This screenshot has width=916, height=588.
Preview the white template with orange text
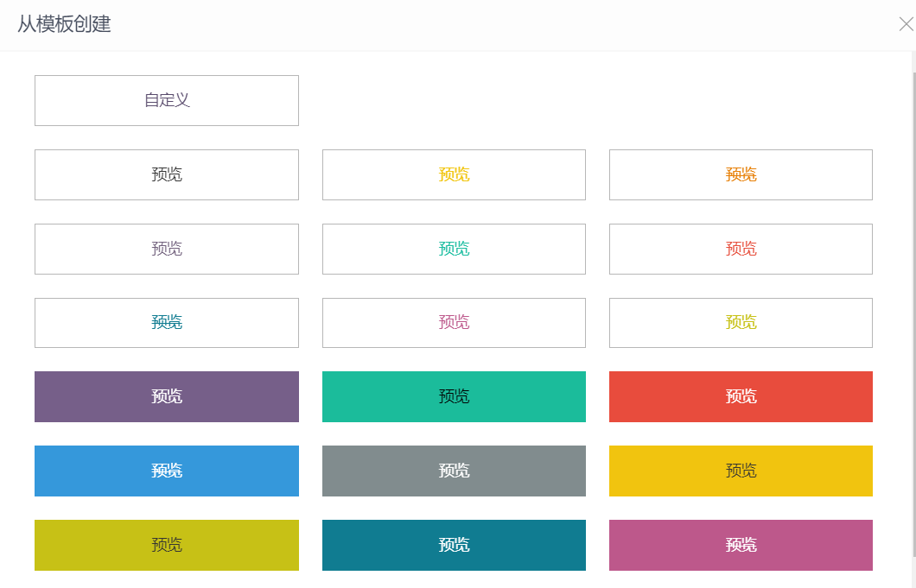741,174
